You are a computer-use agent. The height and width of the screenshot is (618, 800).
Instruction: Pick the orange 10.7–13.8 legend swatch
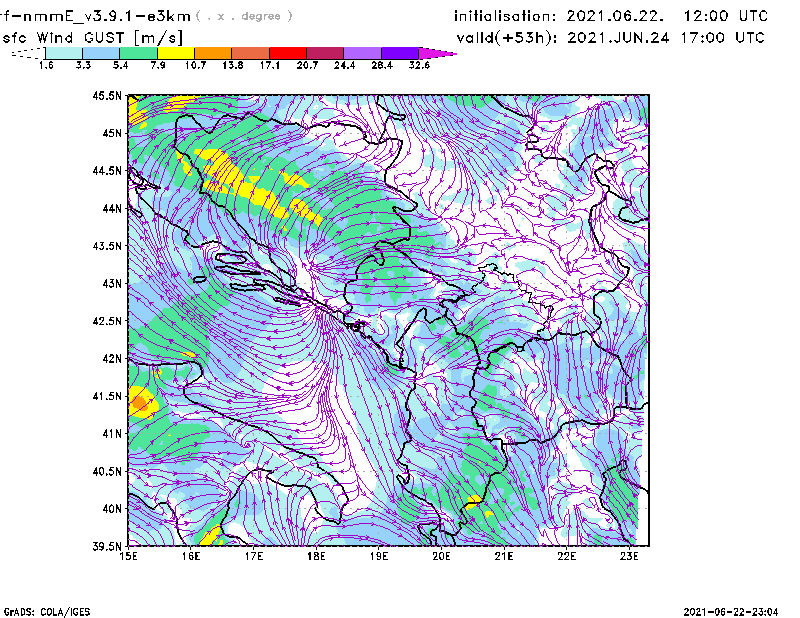click(213, 53)
